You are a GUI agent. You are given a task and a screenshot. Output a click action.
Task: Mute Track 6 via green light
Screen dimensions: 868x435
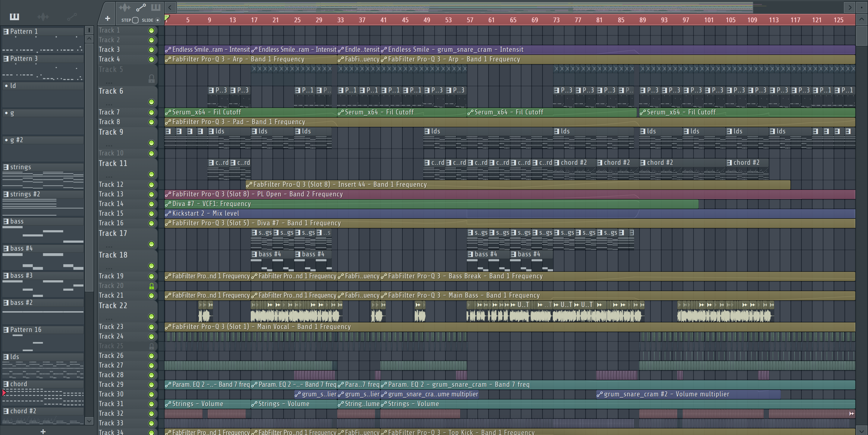point(151,102)
